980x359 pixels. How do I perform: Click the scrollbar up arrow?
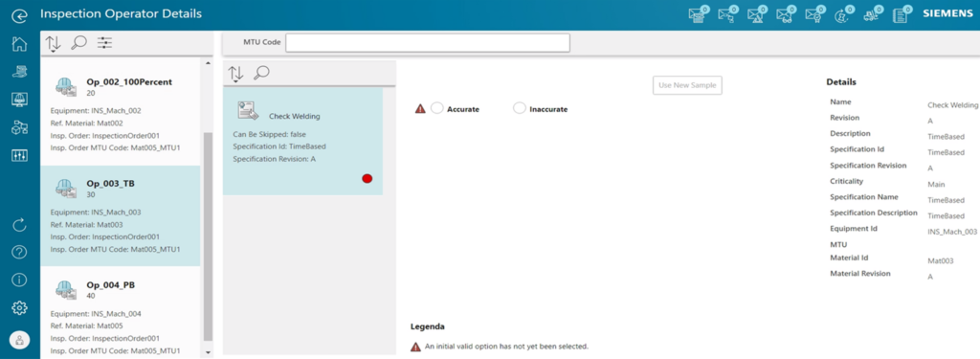pos(208,63)
